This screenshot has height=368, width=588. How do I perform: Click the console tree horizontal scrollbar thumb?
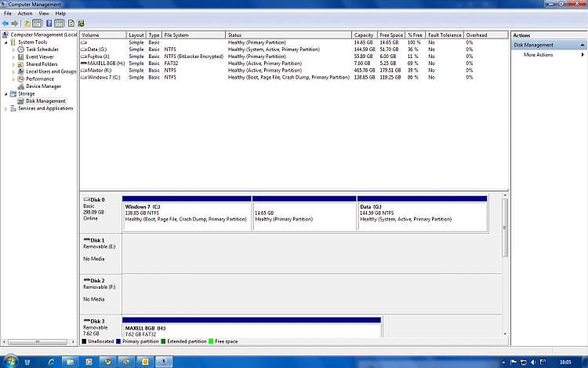click(38, 342)
